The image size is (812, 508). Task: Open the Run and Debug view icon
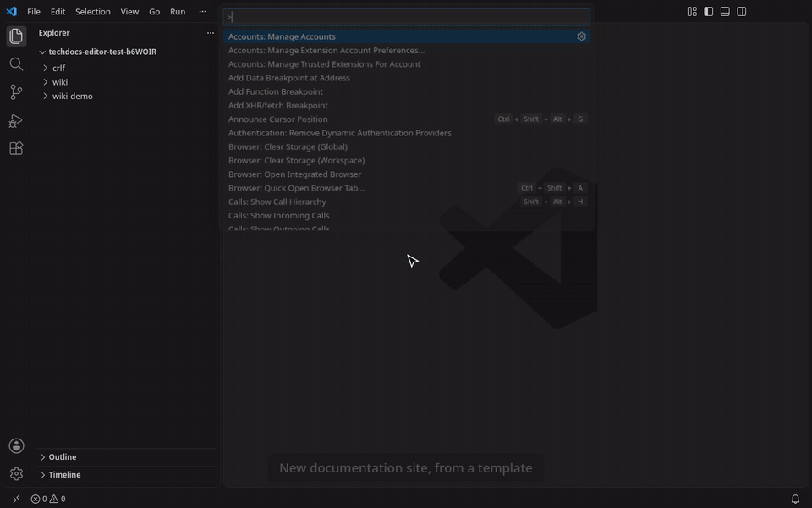coord(16,120)
